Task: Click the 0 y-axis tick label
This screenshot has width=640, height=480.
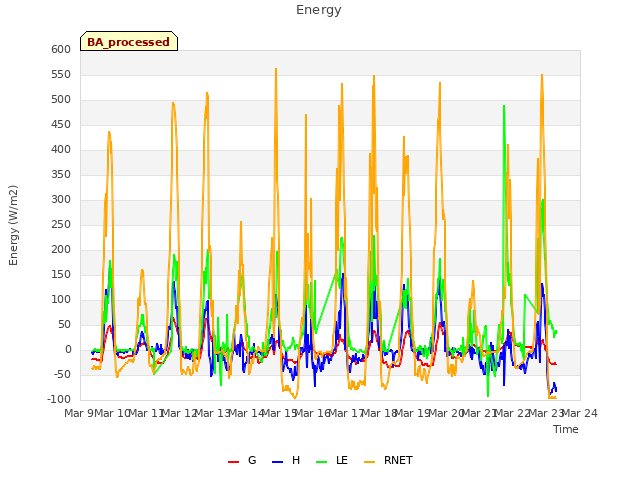Action: click(68, 349)
